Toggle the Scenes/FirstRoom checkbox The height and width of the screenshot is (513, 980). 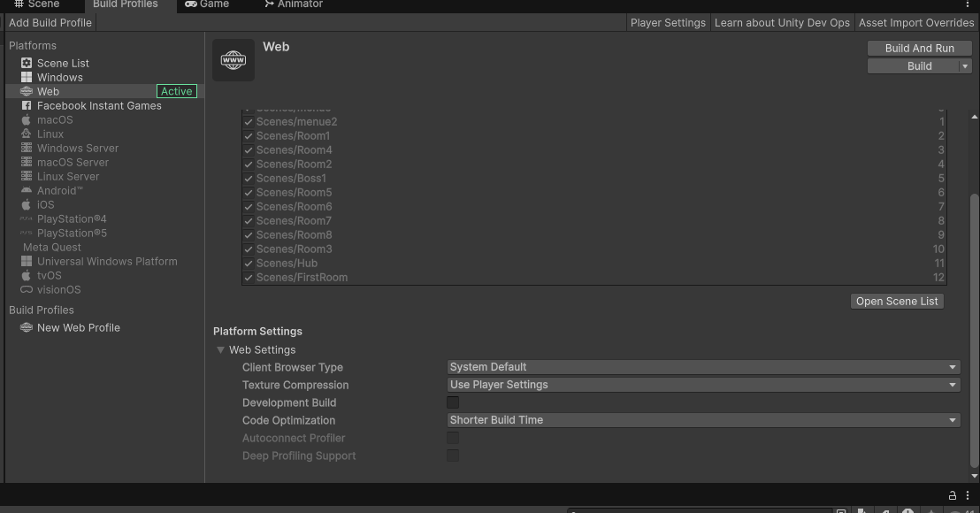point(249,278)
